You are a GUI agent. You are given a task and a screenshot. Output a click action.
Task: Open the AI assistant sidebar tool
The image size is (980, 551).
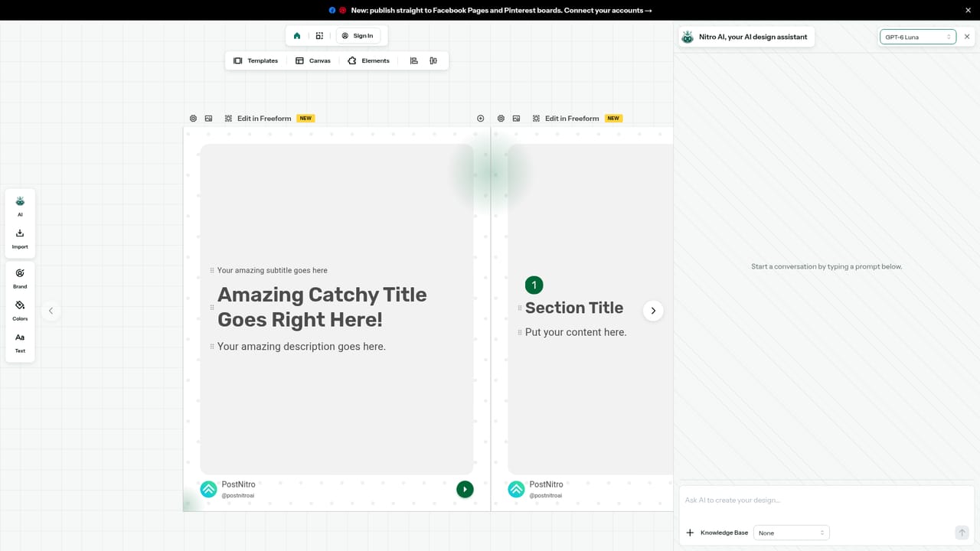point(20,205)
